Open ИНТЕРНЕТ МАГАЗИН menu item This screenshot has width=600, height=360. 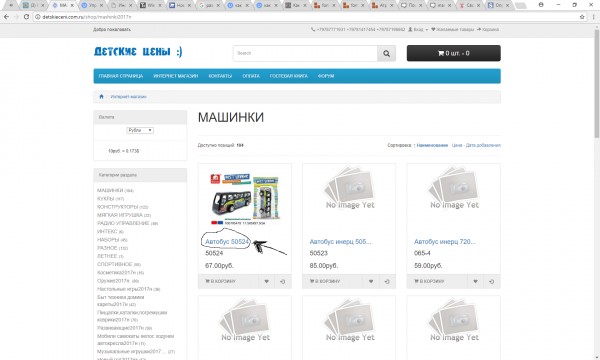176,76
